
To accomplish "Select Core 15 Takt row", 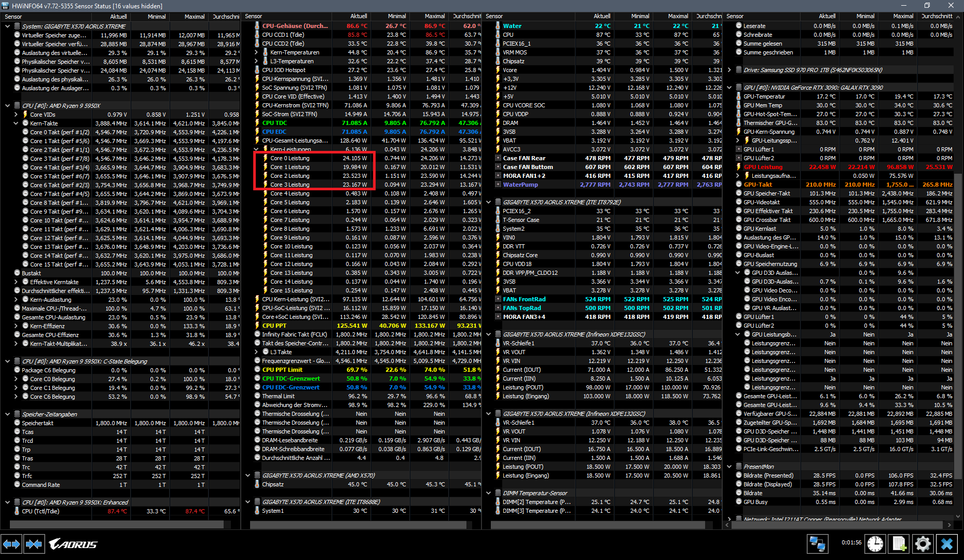I will [x=120, y=264].
